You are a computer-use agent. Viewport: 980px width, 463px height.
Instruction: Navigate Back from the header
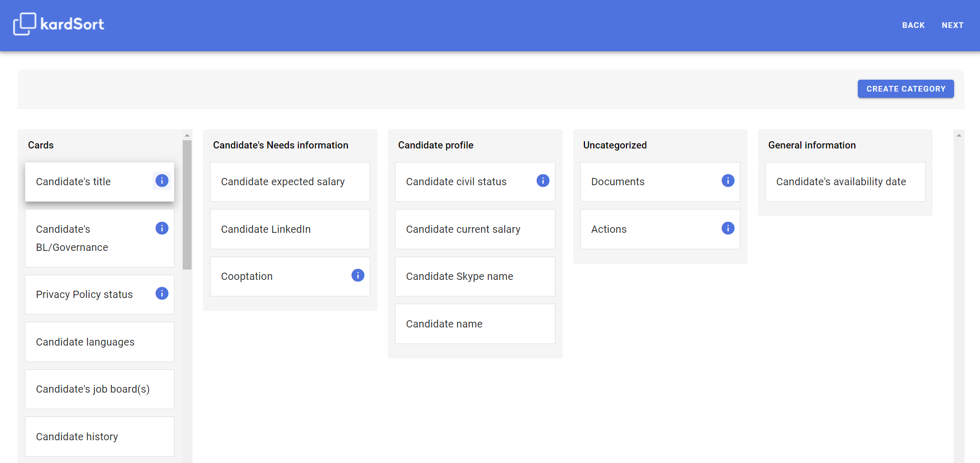tap(913, 25)
